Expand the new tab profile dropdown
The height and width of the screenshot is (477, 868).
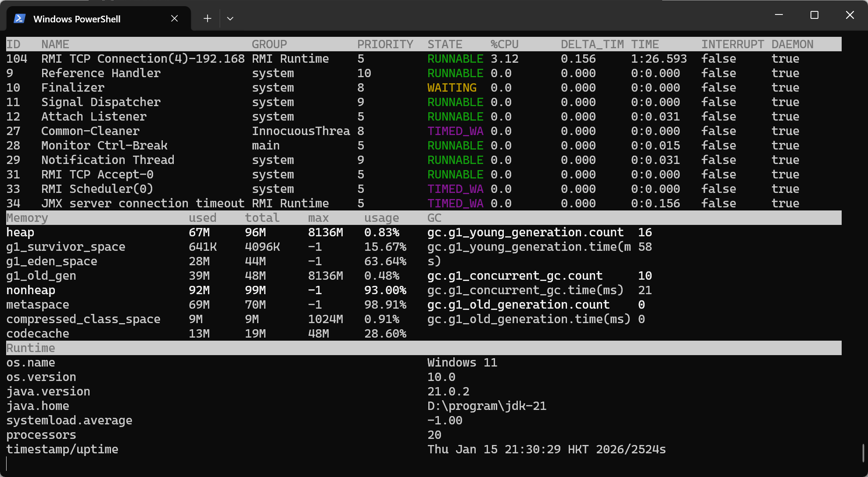[x=230, y=18]
